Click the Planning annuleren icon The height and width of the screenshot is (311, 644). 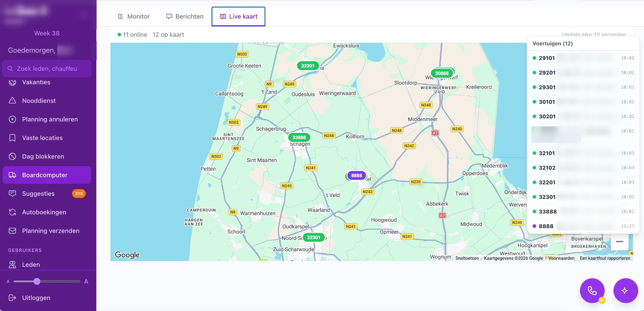13,119
